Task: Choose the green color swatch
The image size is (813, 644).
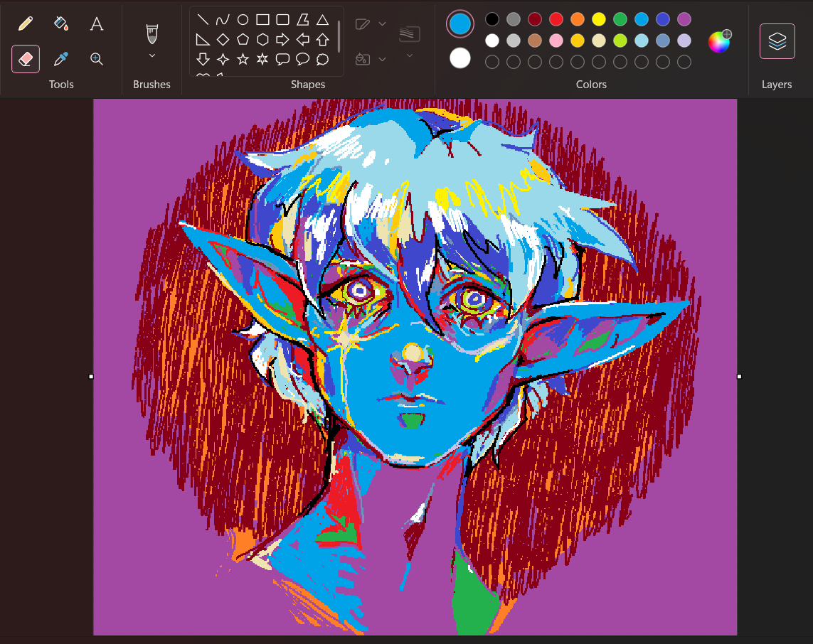Action: tap(620, 19)
